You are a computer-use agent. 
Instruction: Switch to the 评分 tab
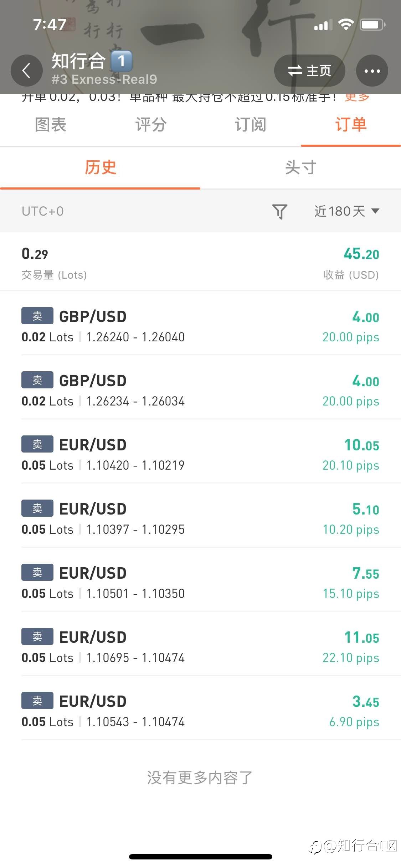(x=151, y=125)
